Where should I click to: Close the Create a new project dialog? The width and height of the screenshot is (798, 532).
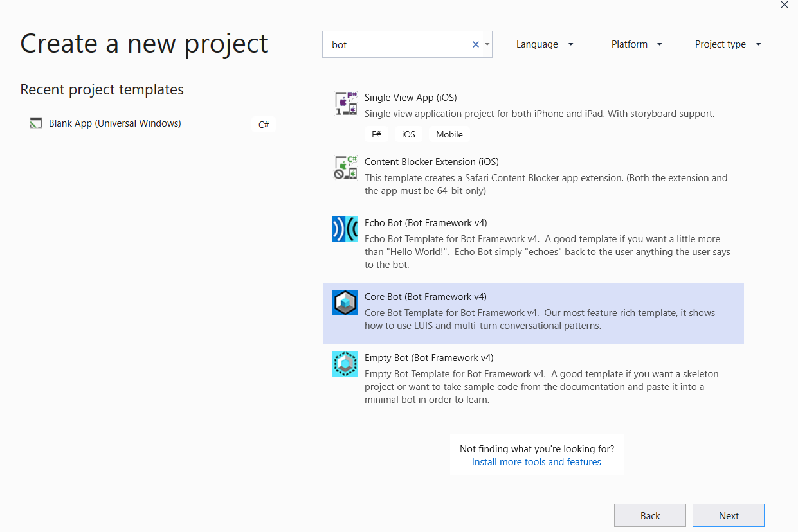784,4
